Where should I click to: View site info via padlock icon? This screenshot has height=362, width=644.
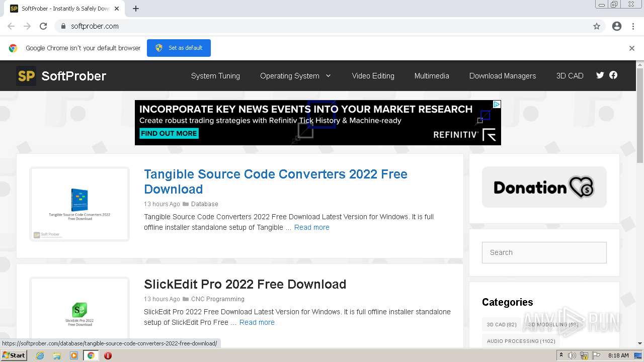coord(63,26)
